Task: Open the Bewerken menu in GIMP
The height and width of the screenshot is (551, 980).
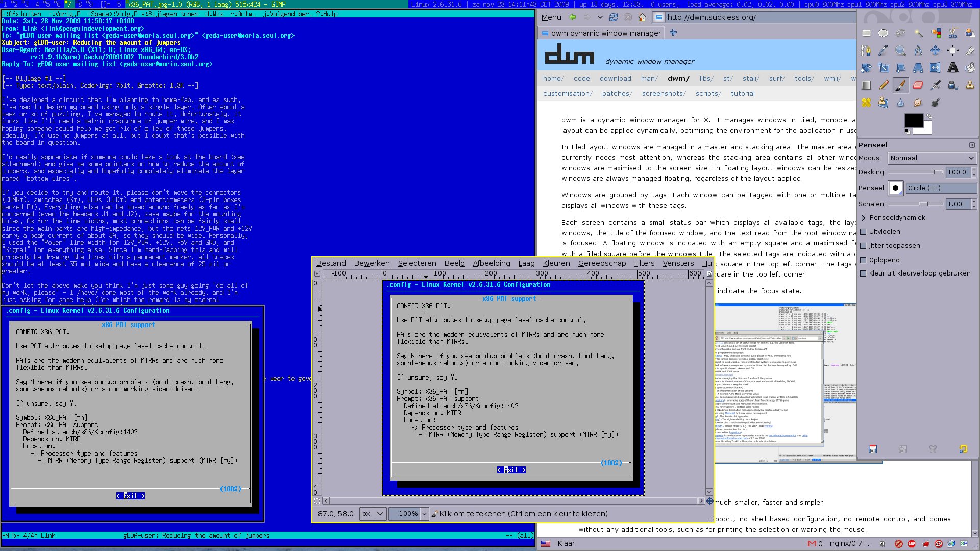Action: tap(372, 263)
